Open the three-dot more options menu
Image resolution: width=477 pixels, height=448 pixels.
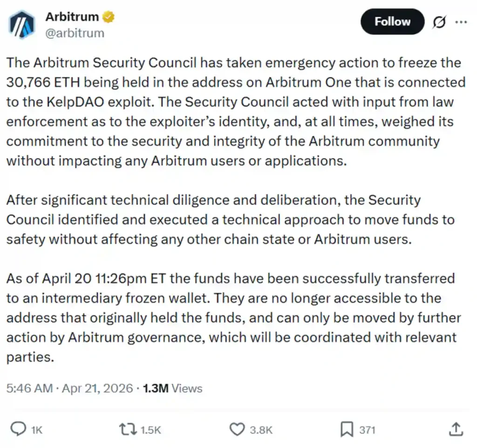[x=462, y=21]
